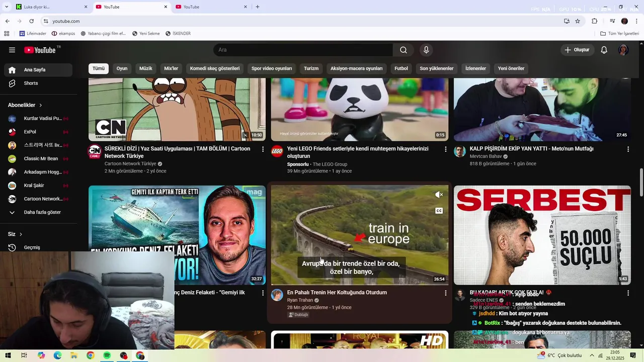Open Lifeinvader bookmark
Image resolution: width=644 pixels, height=362 pixels.
pyautogui.click(x=33, y=34)
